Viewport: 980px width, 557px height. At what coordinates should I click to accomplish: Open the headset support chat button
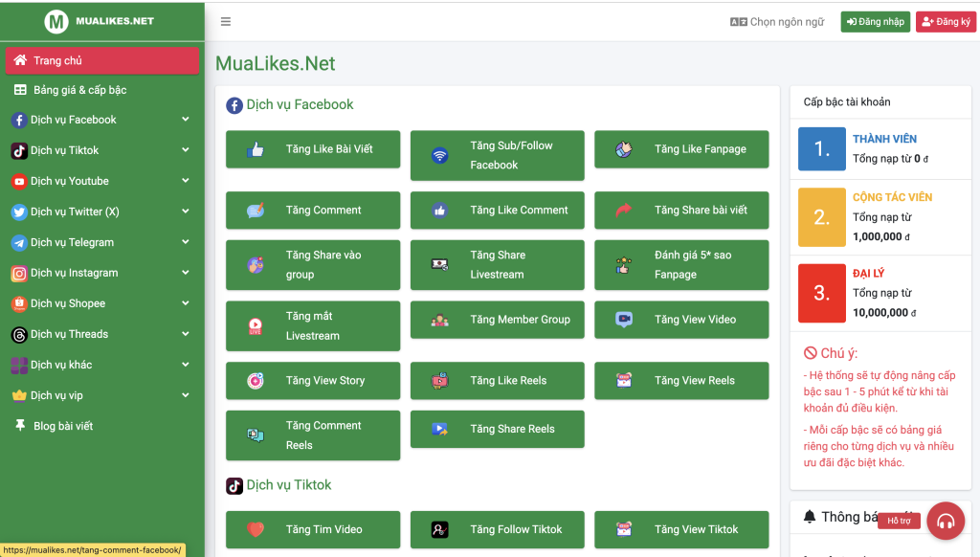[x=946, y=521]
